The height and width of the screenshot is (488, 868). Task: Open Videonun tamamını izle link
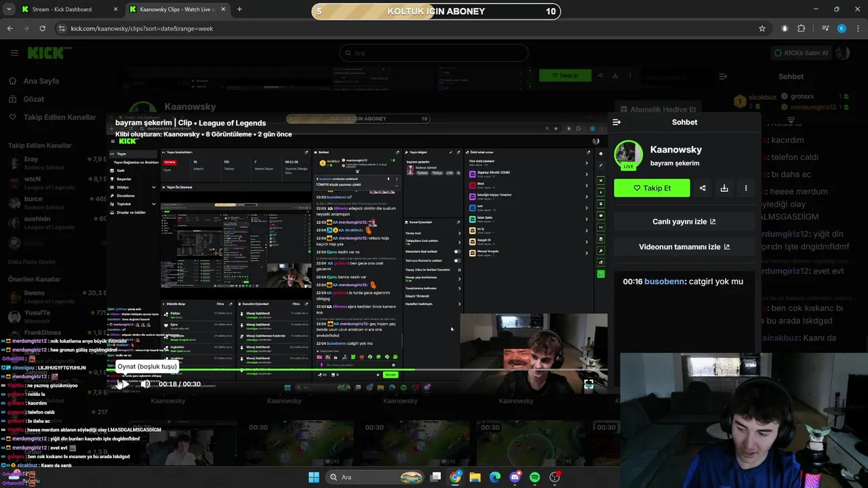(x=684, y=247)
